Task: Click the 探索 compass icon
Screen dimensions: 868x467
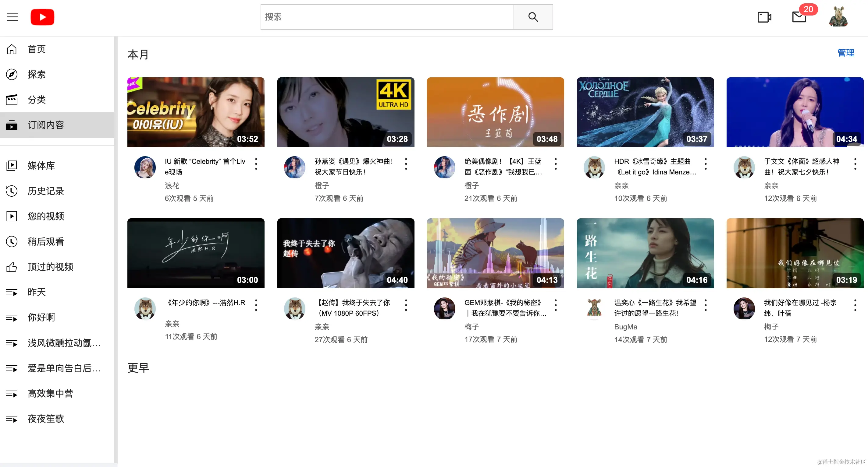Action: pos(12,74)
